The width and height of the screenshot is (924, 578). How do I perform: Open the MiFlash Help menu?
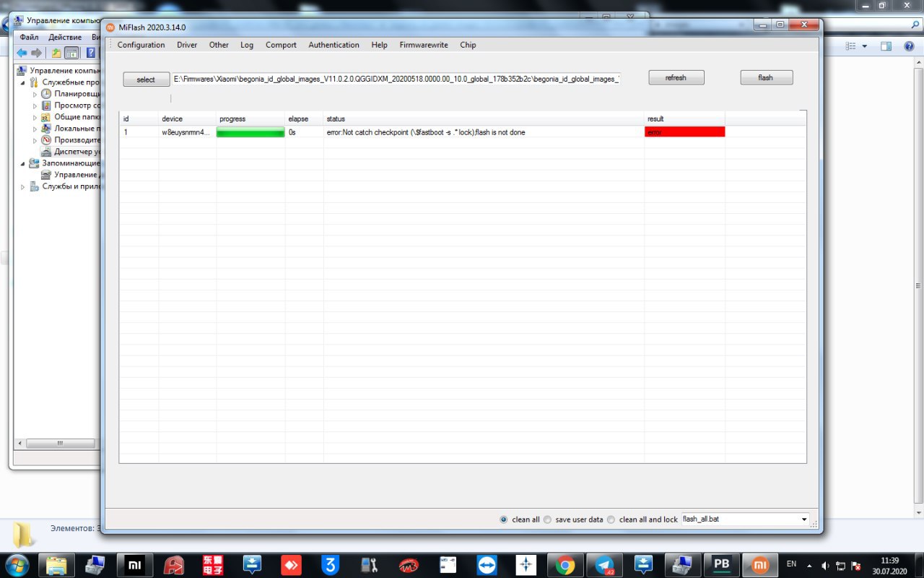[379, 45]
